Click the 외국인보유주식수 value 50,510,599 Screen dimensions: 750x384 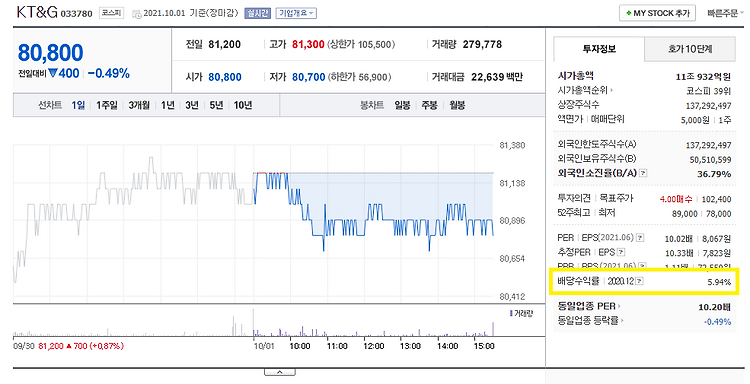(x=710, y=160)
